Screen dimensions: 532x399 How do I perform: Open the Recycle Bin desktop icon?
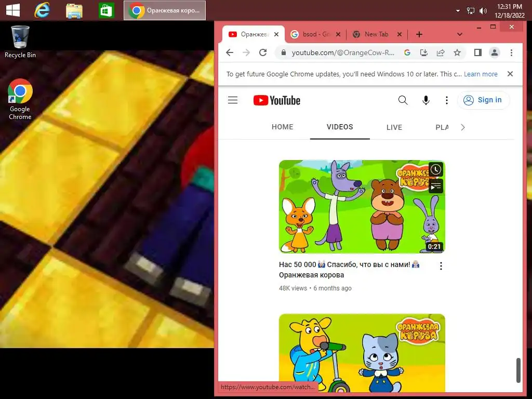pyautogui.click(x=20, y=42)
